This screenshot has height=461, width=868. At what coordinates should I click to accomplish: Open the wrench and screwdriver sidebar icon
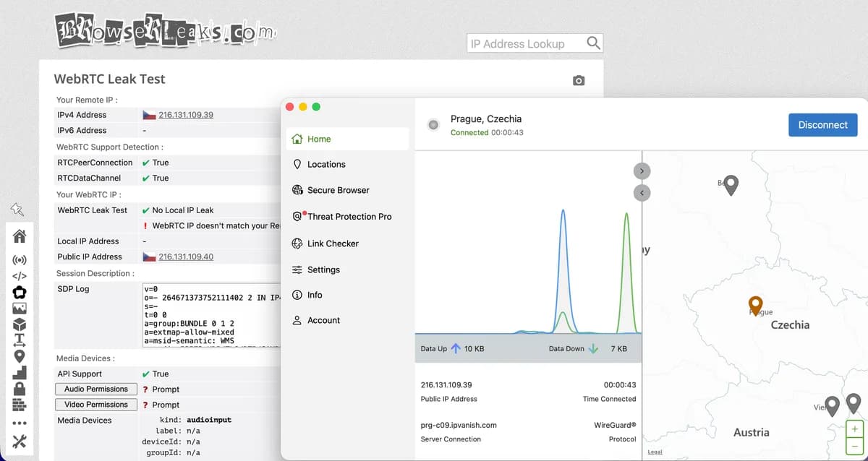20,441
